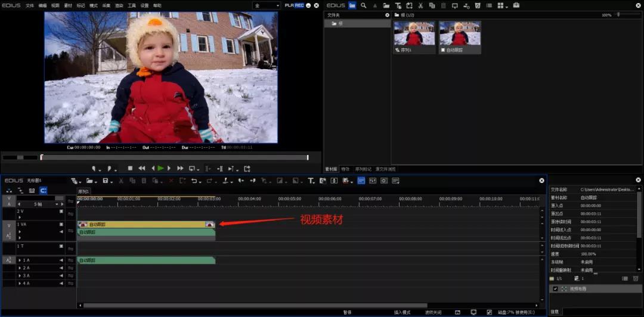
Task: Toggle the vectorscope icon
Action: coord(384,181)
